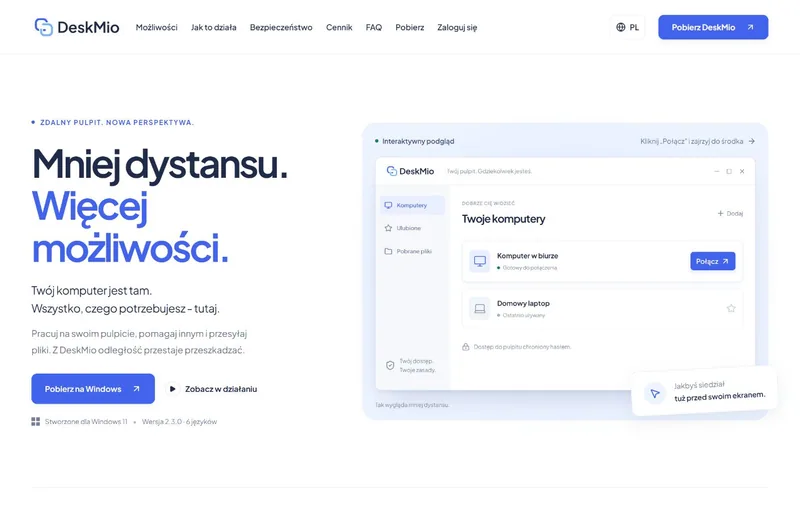The height and width of the screenshot is (506, 800).
Task: Maximize the DeskMio preview window
Action: tap(729, 171)
